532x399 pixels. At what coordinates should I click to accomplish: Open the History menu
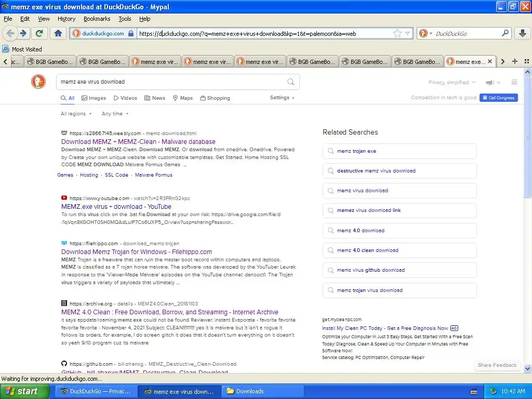pyautogui.click(x=66, y=19)
